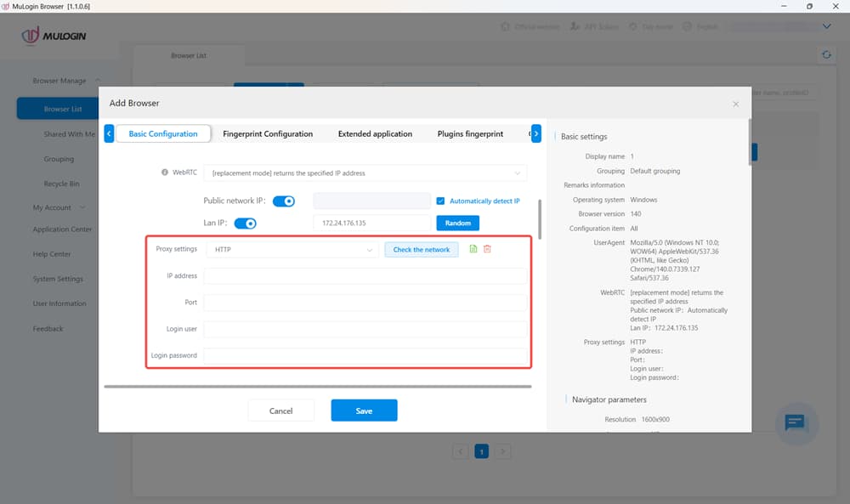Viewport: 850px width, 504px height.
Task: Open the HTTP proxy type dropdown
Action: tap(293, 249)
